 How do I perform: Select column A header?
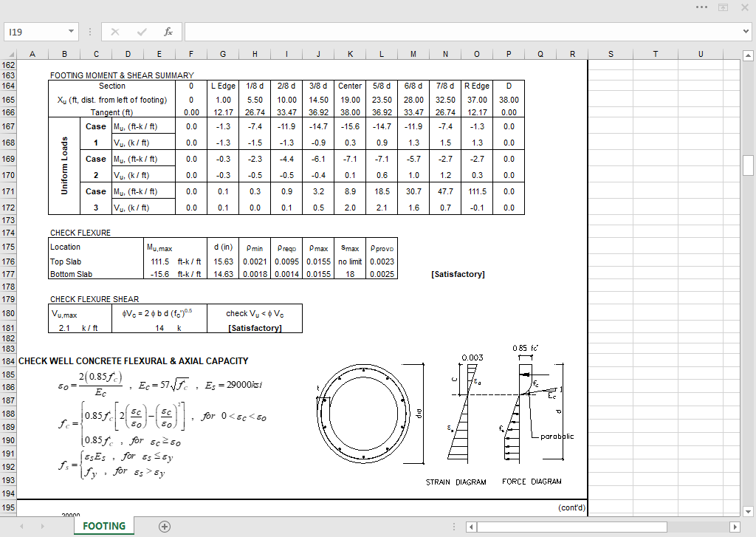(32, 54)
